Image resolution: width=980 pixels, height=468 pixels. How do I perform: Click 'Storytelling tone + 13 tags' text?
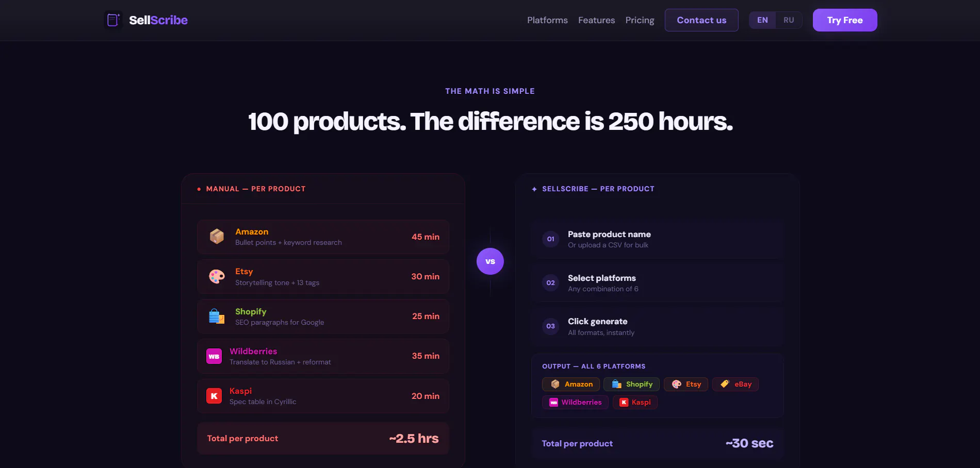[277, 282]
